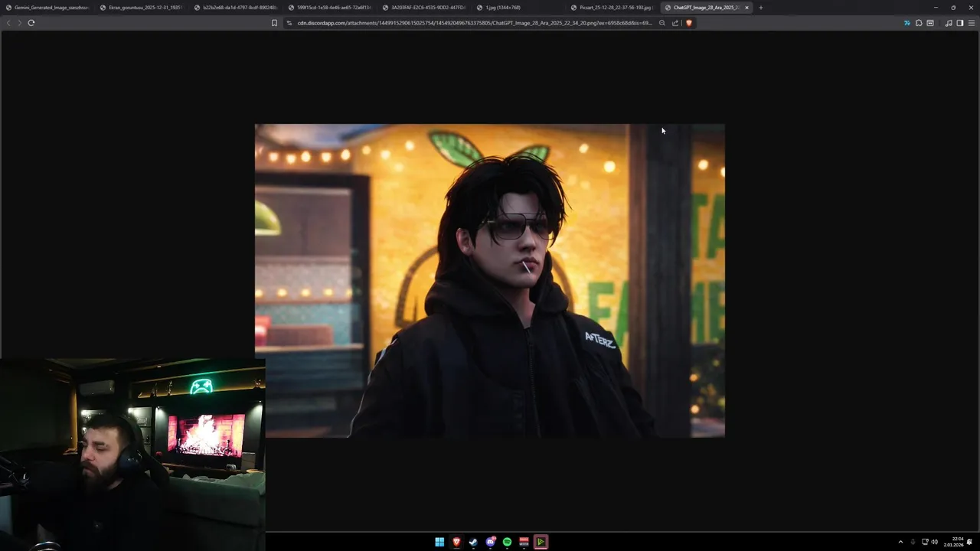The height and width of the screenshot is (551, 980).
Task: Share this page icon
Action: click(x=675, y=23)
